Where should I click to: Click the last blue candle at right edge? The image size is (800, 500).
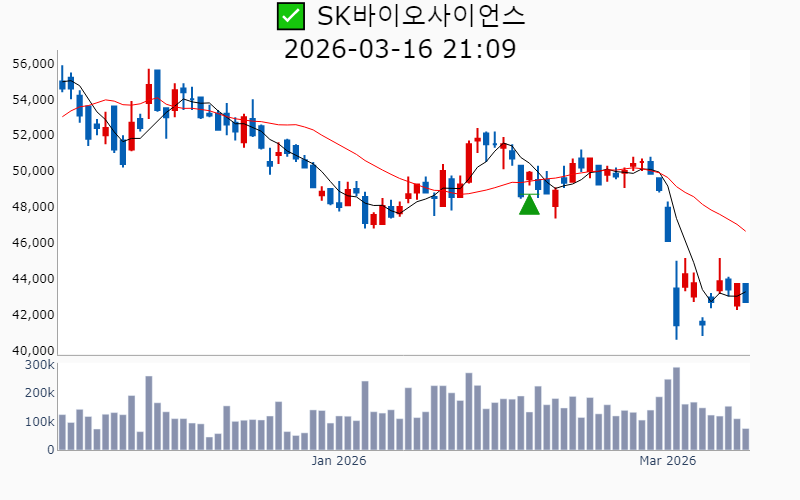coord(745,293)
